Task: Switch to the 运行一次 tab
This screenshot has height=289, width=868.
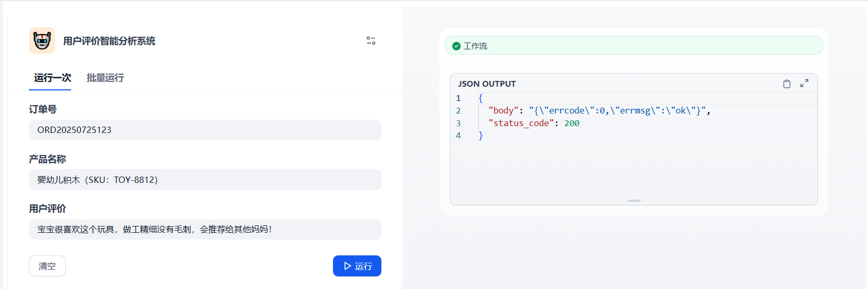Action: tap(53, 78)
